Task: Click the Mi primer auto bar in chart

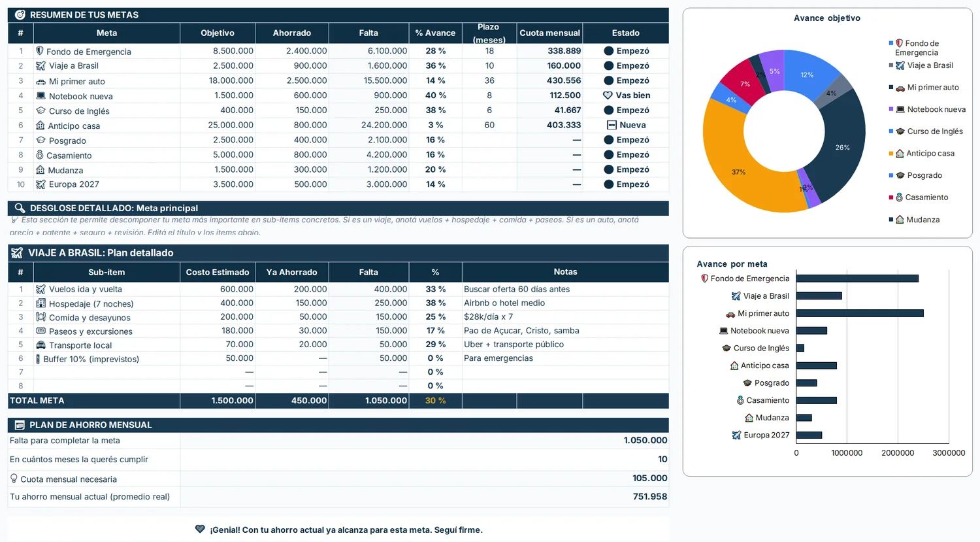Action: (860, 313)
